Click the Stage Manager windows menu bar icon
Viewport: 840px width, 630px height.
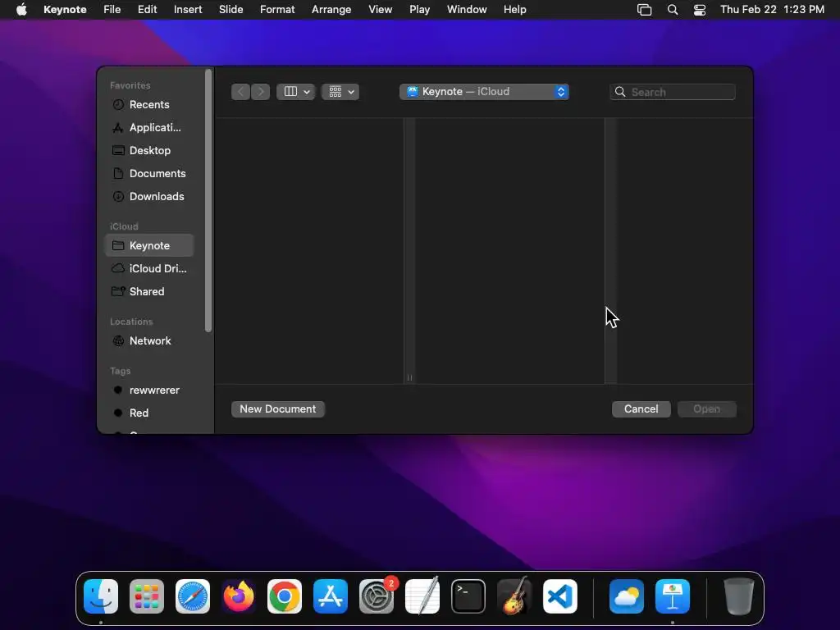pos(645,10)
